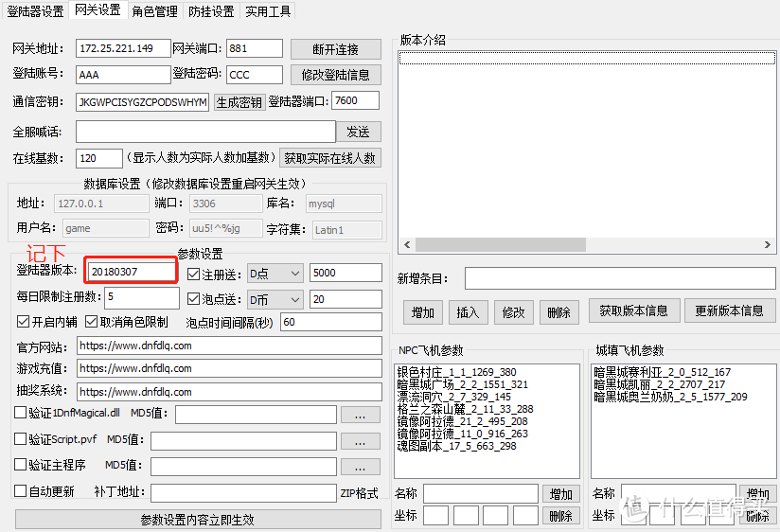Click the NPC飞机参数 名称 field
The height and width of the screenshot is (532, 780).
(x=481, y=494)
